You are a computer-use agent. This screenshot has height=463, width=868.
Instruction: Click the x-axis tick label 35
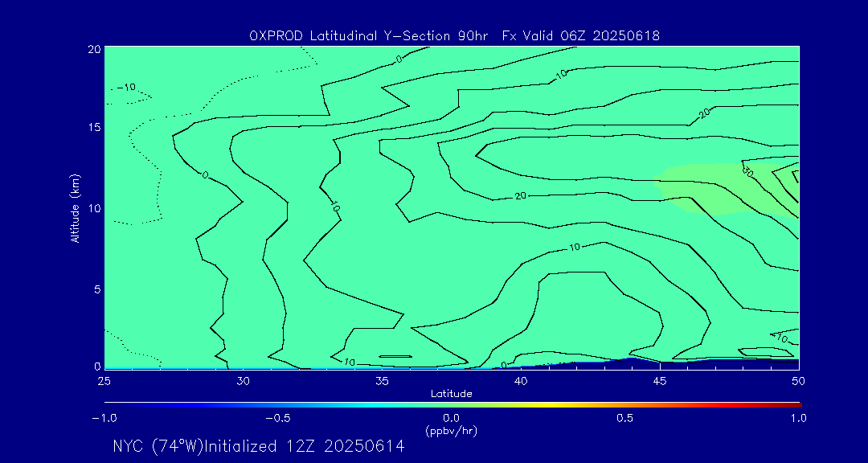pos(382,381)
